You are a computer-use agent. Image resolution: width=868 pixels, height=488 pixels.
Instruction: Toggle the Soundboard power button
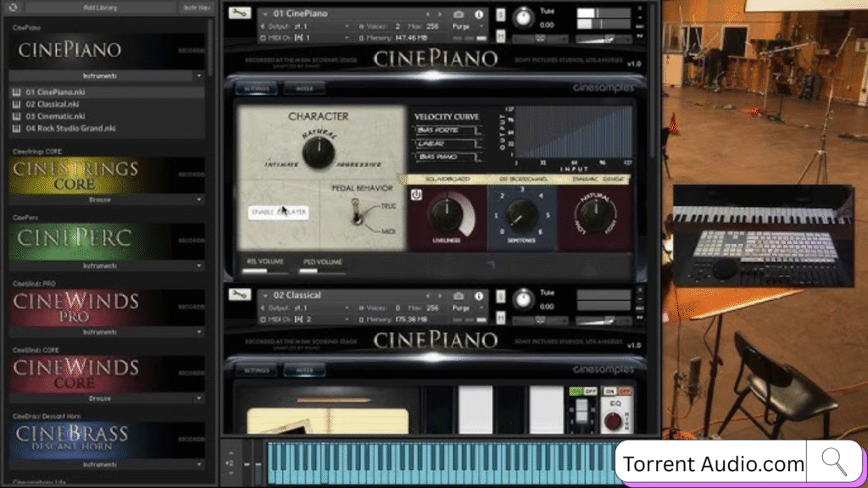[417, 194]
